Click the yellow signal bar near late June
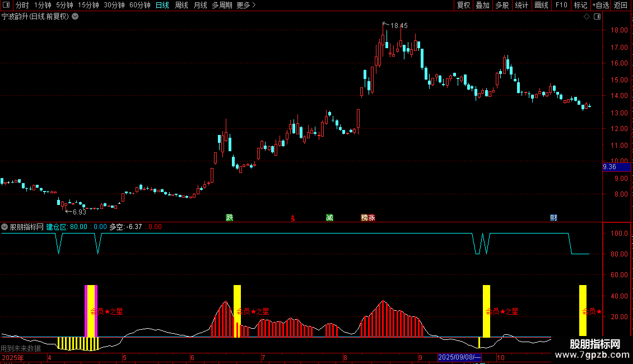 pos(237,311)
